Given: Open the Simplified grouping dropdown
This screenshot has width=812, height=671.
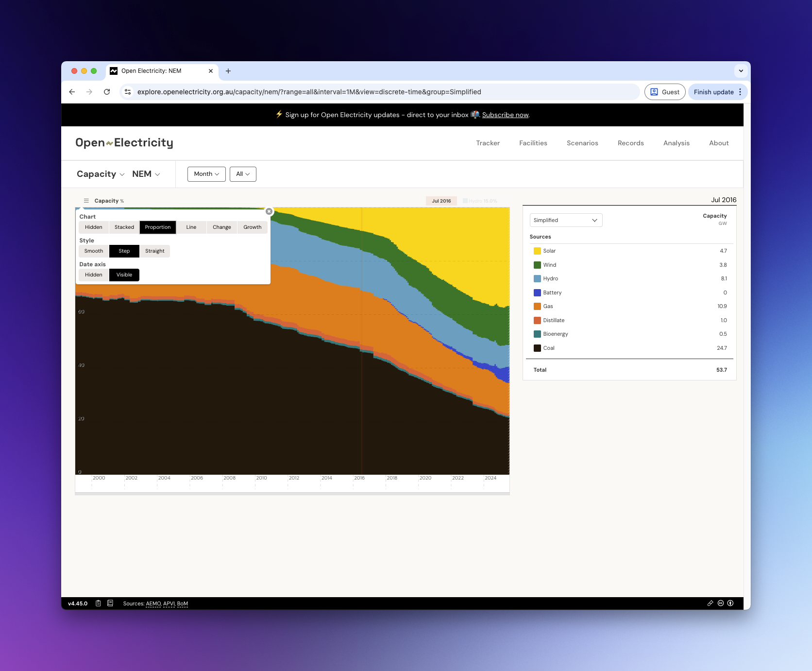Looking at the screenshot, I should (x=566, y=220).
